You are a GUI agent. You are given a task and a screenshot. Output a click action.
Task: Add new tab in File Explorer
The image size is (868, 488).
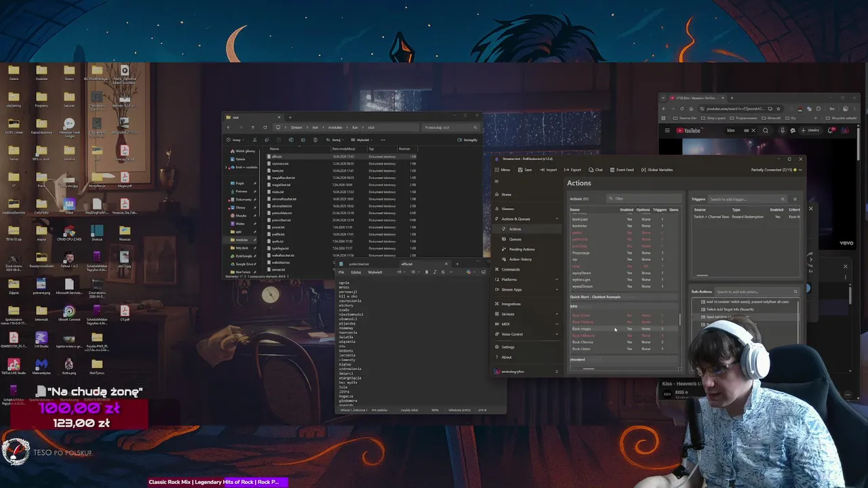290,117
